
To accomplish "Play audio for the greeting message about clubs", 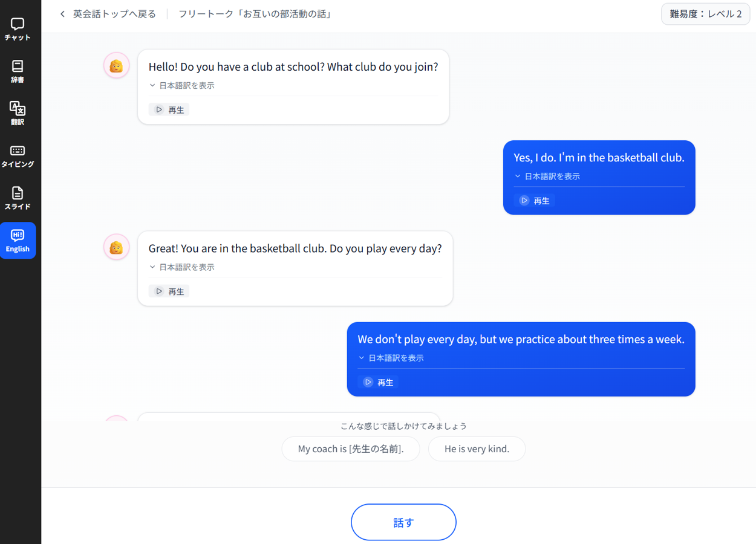I will [169, 109].
